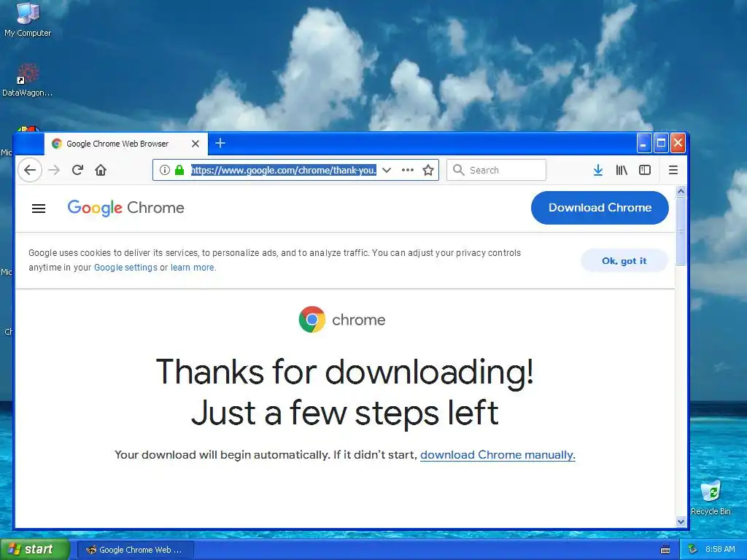The height and width of the screenshot is (560, 747).
Task: Click the forward navigation arrow
Action: coord(54,170)
